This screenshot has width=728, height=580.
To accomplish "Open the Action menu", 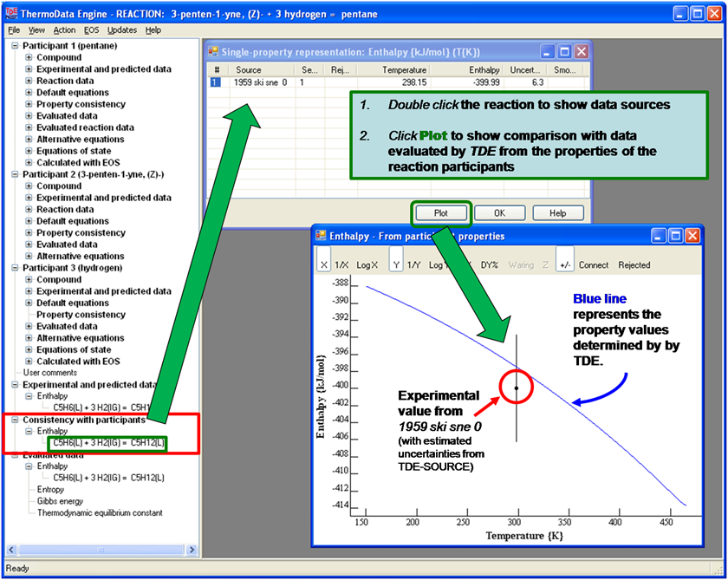I will (x=64, y=30).
